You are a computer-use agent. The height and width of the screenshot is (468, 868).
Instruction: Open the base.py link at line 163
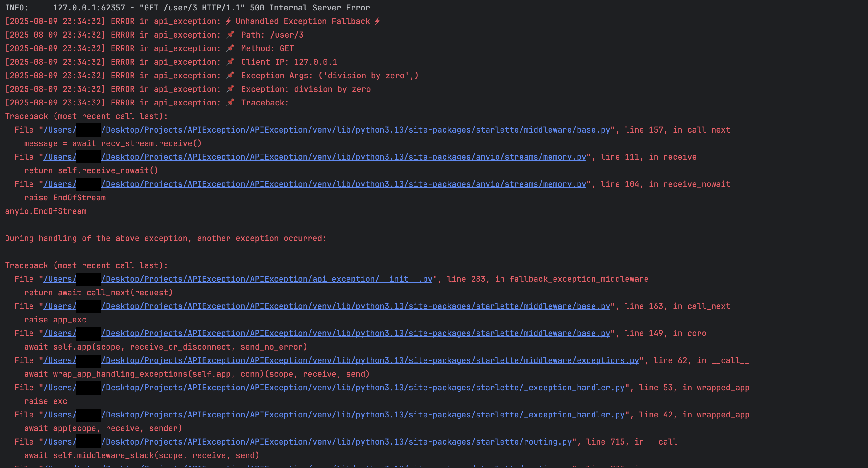coord(355,306)
